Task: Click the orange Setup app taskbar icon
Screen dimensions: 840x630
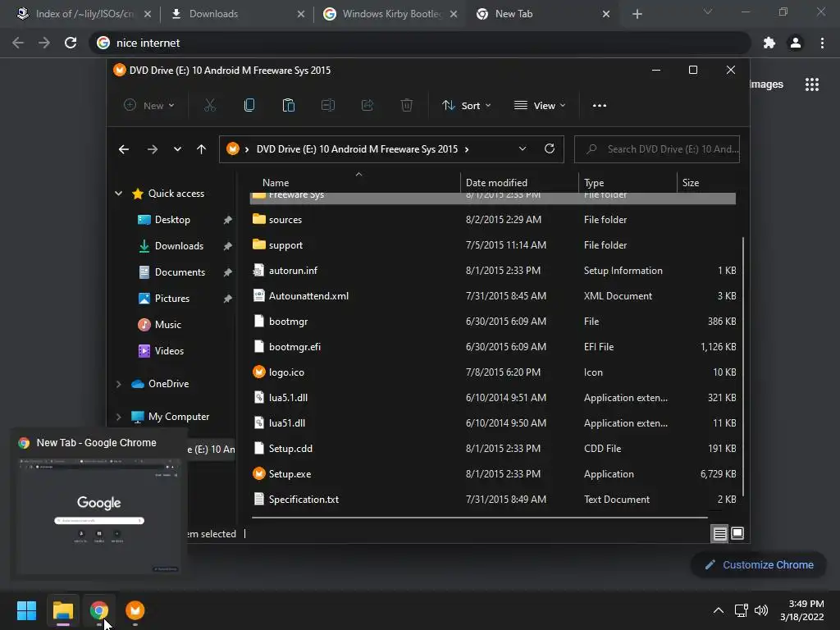Action: pos(135,610)
